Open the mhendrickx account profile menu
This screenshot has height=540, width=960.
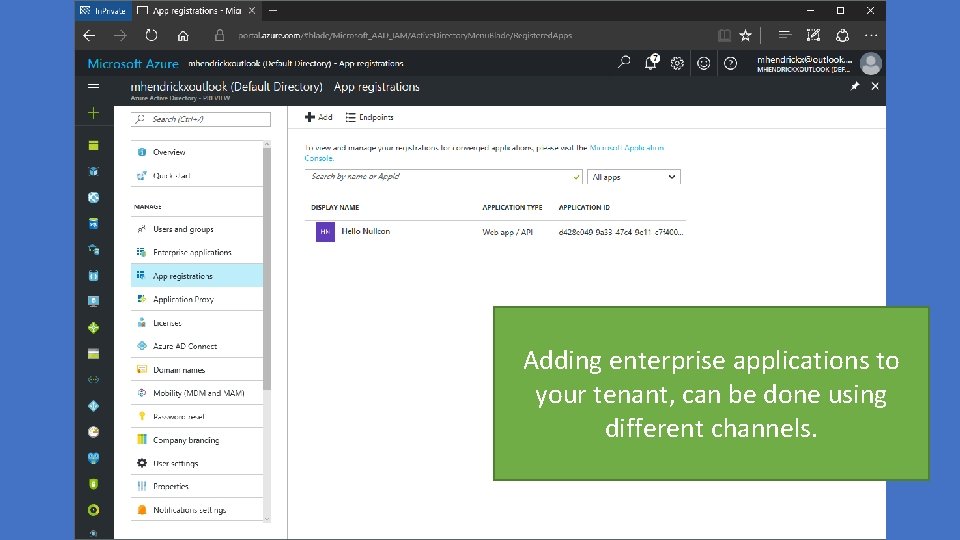pos(819,63)
